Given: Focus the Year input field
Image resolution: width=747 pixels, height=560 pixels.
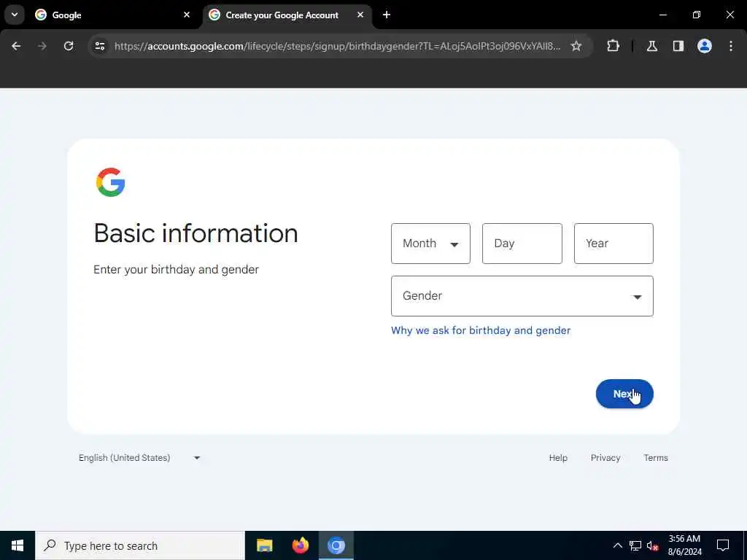Looking at the screenshot, I should [614, 244].
